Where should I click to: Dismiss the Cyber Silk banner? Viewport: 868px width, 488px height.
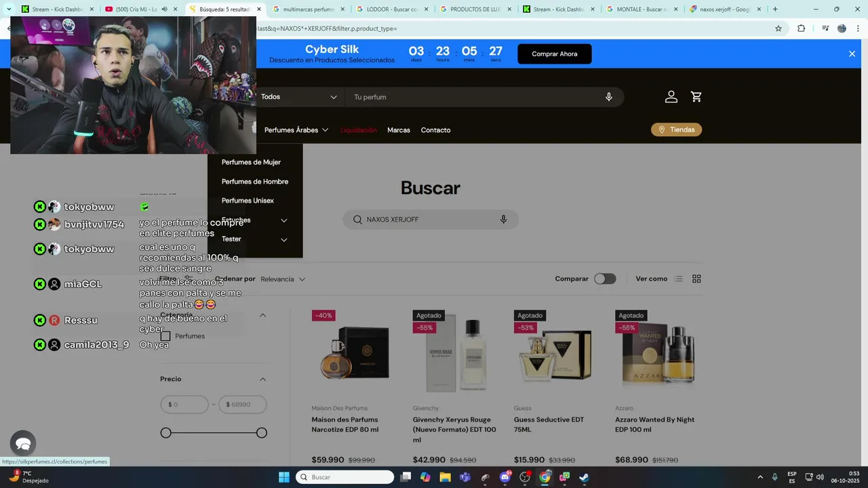coord(852,54)
